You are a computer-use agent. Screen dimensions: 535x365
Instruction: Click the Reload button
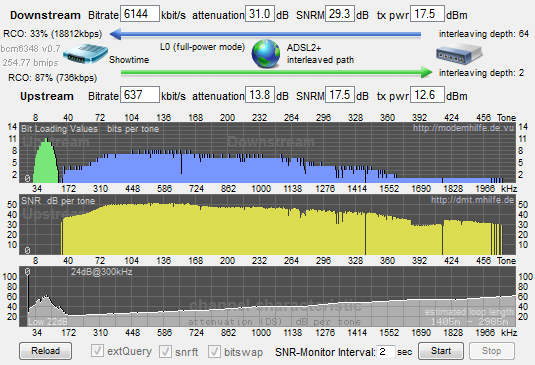(45, 351)
